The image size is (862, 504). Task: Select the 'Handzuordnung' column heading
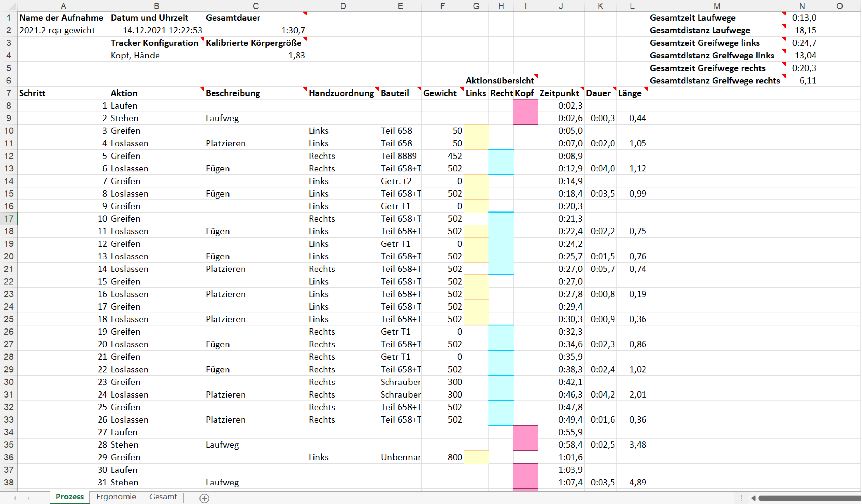coord(343,93)
